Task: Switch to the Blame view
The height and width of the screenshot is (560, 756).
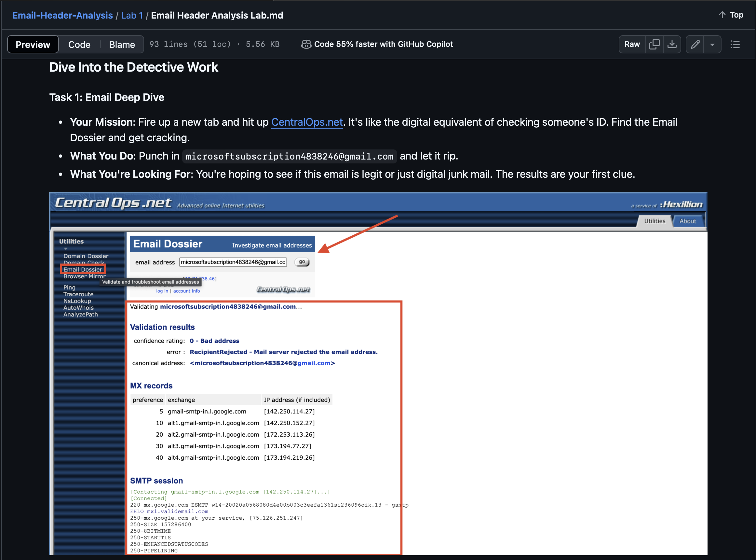Action: pos(122,44)
